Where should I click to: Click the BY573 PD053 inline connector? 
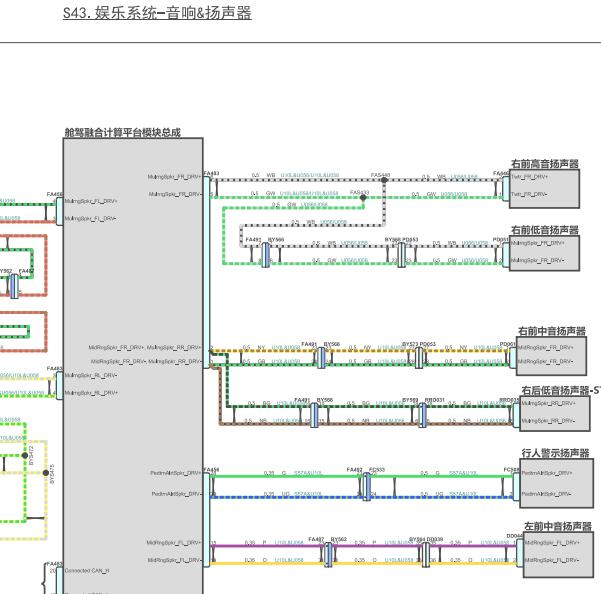tap(419, 358)
